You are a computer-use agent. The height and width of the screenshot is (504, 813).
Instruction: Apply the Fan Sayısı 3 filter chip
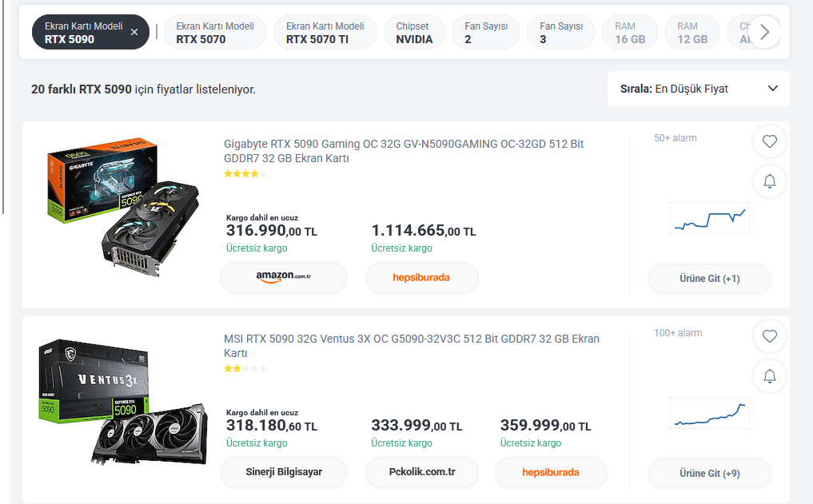pyautogui.click(x=561, y=32)
